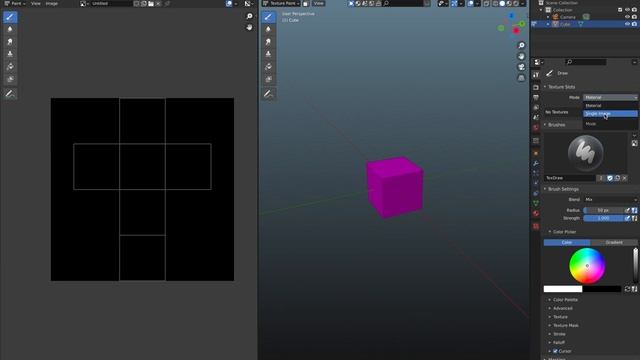Collapse the Brush Settings panel
This screenshot has width=640, height=360.
[x=562, y=189]
